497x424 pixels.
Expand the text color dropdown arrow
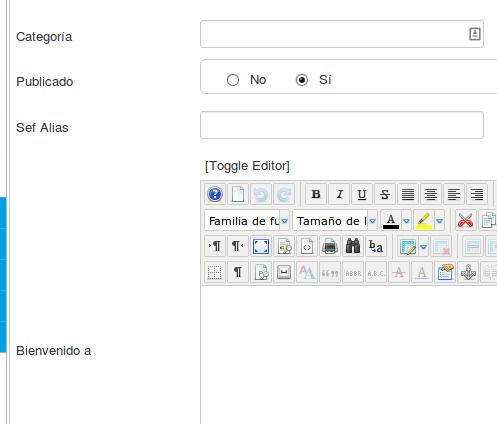coord(406,220)
